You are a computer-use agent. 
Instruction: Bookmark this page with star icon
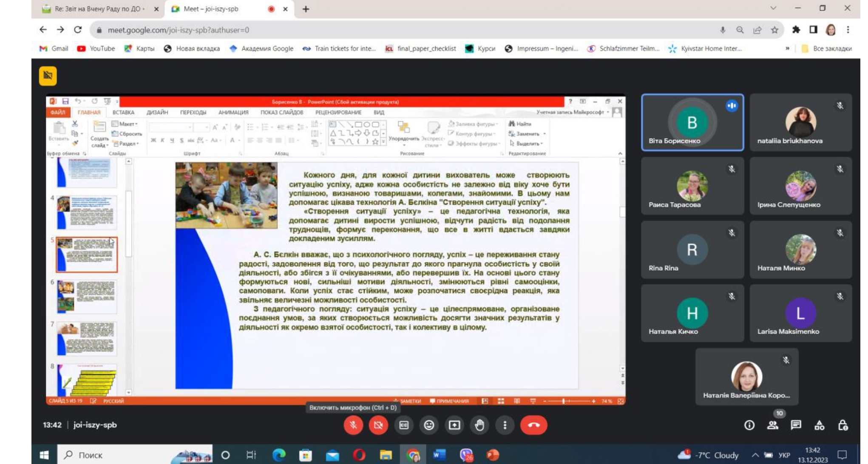point(774,30)
